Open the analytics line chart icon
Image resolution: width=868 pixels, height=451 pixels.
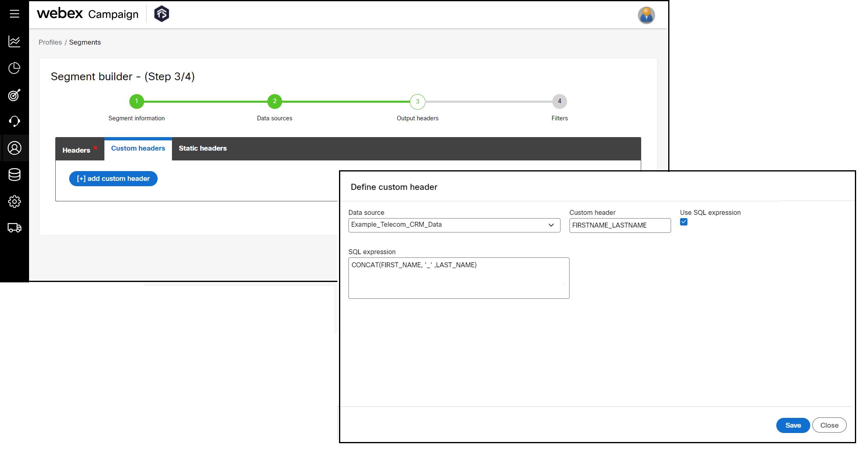(14, 41)
